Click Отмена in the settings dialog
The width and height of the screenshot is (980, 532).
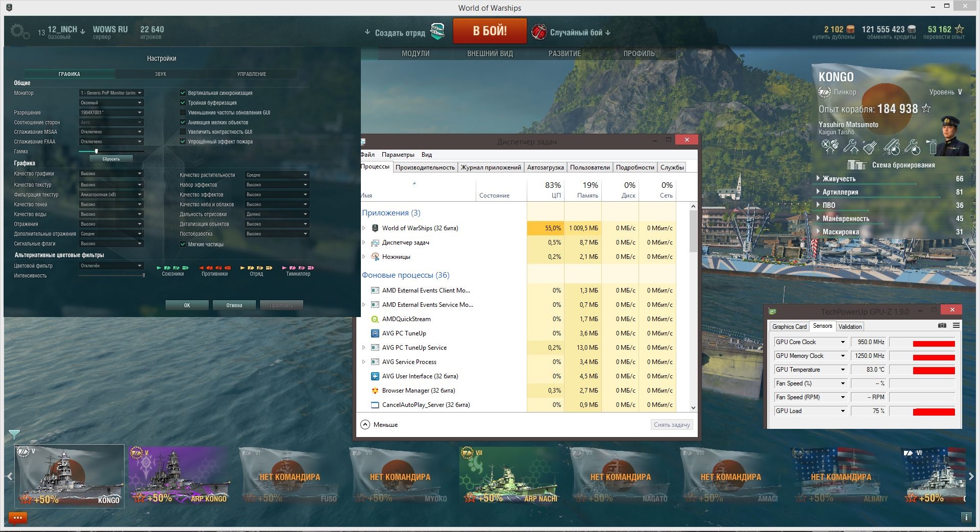point(234,305)
